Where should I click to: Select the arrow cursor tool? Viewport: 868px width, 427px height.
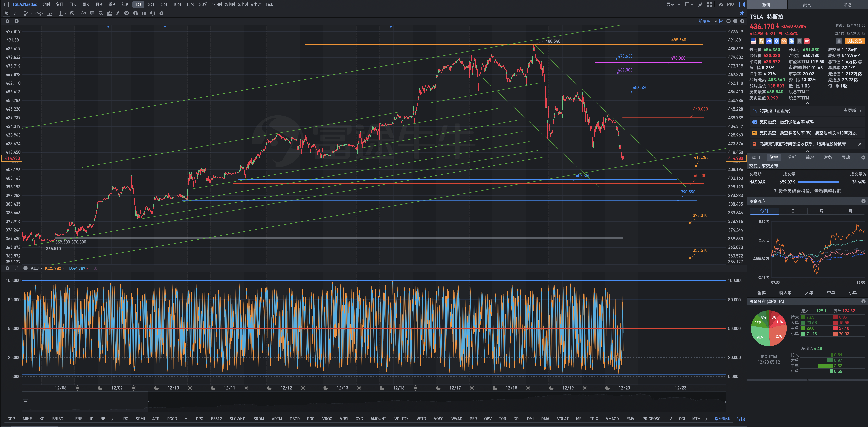click(x=6, y=13)
